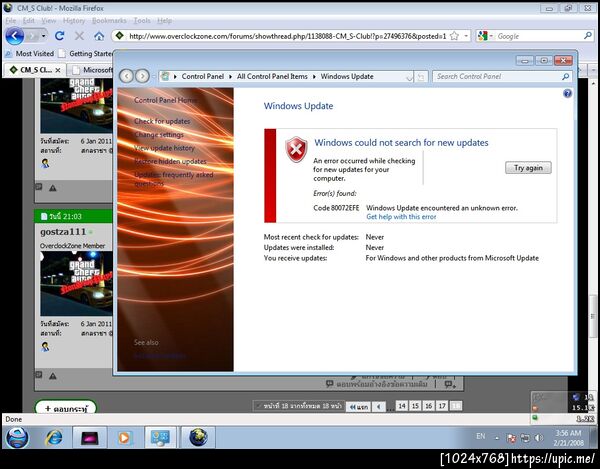The image size is (600, 469).
Task: Click the report warning triangle under lower post
Action: click(x=53, y=376)
